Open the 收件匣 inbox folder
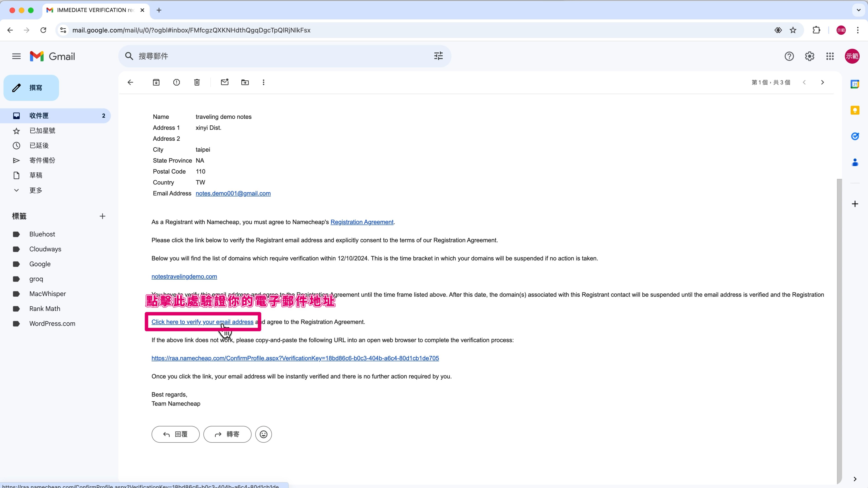This screenshot has height=488, width=868. point(39,116)
